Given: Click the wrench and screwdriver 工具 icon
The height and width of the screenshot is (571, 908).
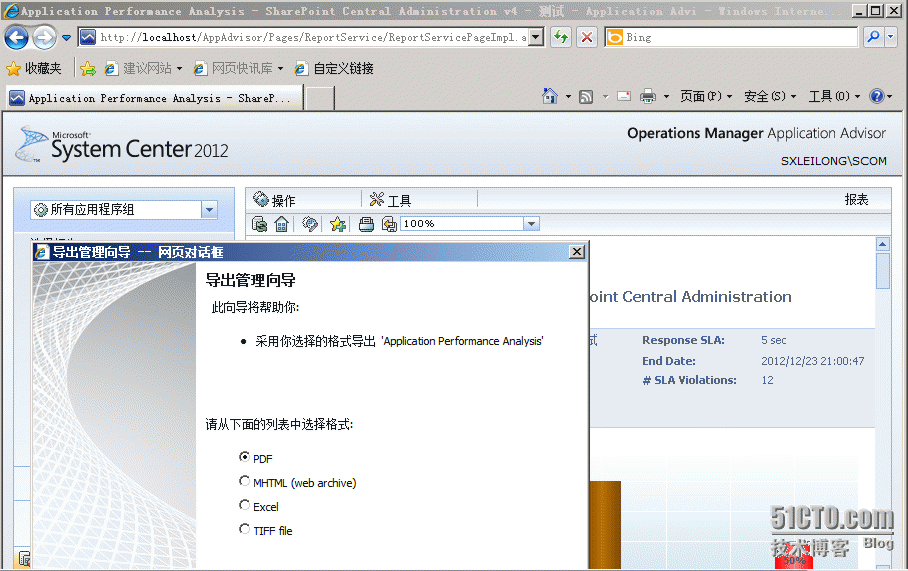Looking at the screenshot, I should 376,199.
